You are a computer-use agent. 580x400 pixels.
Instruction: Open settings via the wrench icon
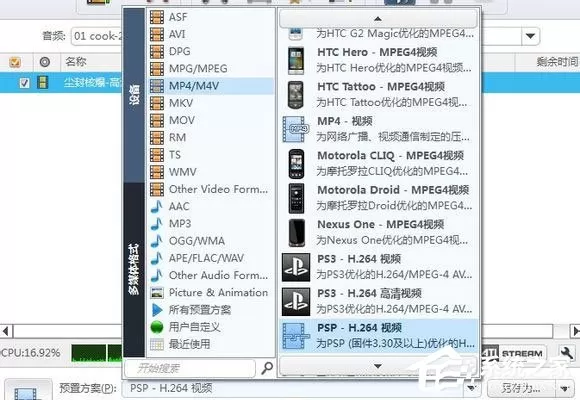click(x=566, y=353)
